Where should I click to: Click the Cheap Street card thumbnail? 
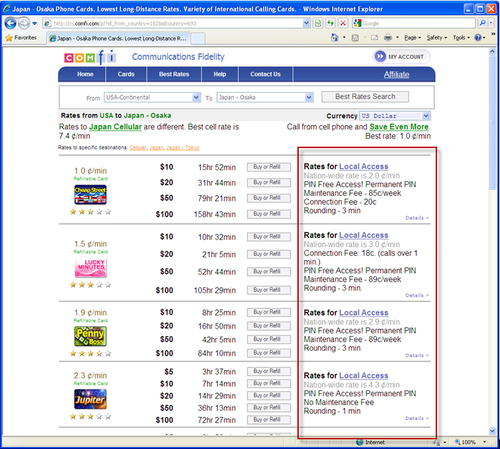90,195
